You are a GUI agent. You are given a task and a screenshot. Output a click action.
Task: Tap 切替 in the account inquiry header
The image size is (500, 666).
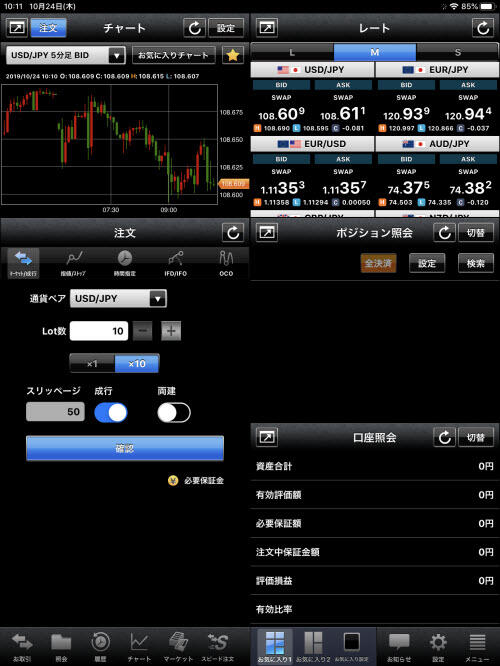[x=476, y=437]
